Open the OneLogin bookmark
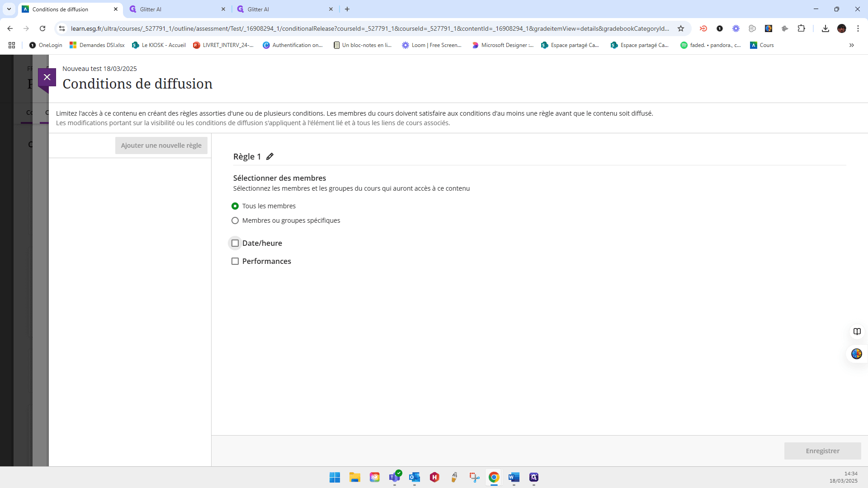 click(46, 45)
